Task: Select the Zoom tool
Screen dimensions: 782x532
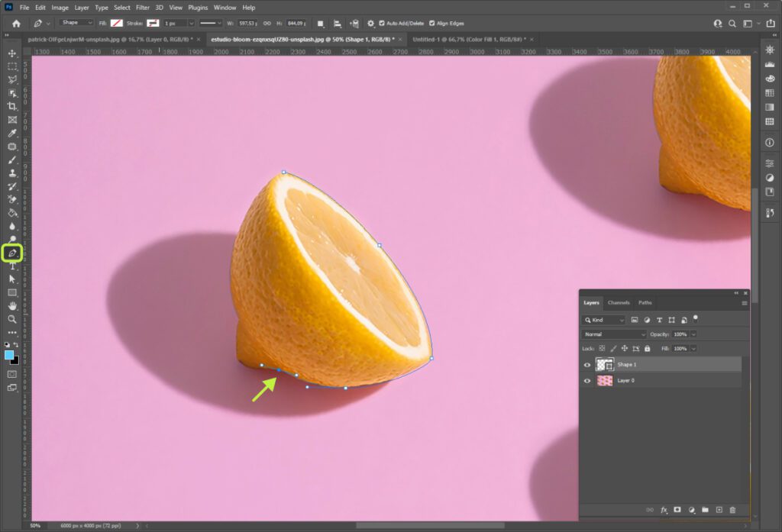Action: [x=12, y=319]
